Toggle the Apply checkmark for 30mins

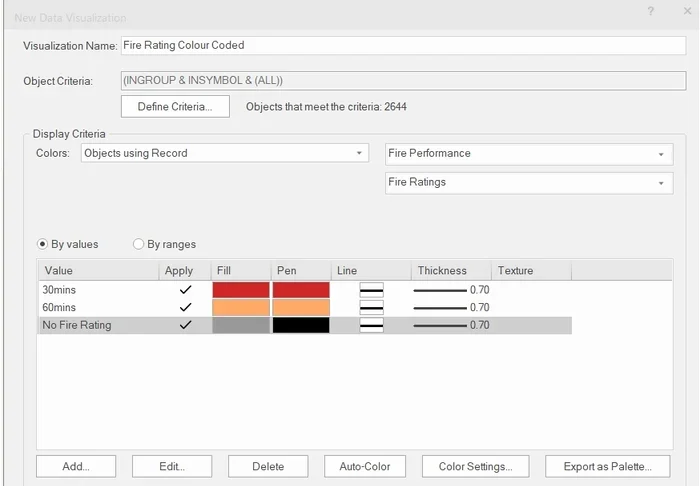point(185,289)
